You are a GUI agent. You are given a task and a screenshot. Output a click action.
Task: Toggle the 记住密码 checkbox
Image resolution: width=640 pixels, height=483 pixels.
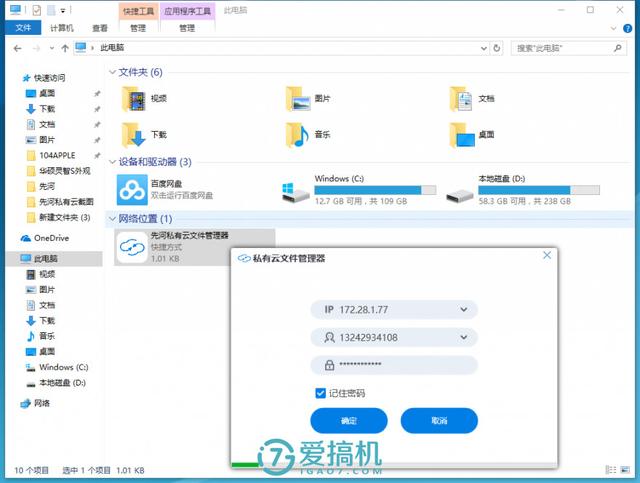point(320,393)
